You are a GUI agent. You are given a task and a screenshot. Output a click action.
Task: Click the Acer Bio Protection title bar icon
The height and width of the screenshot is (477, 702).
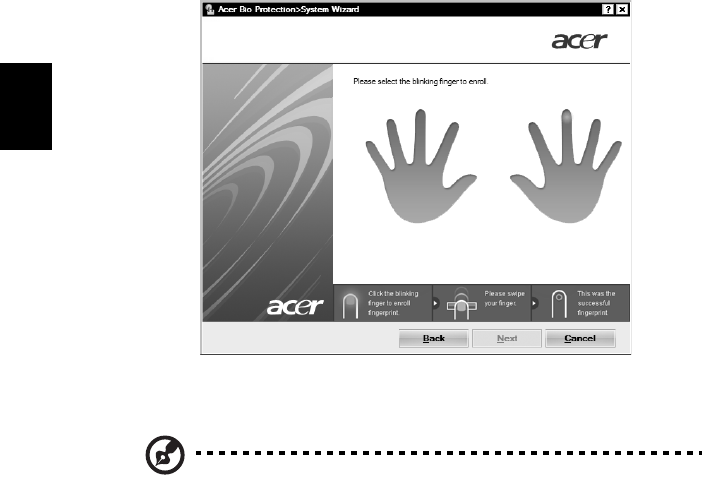pyautogui.click(x=210, y=9)
